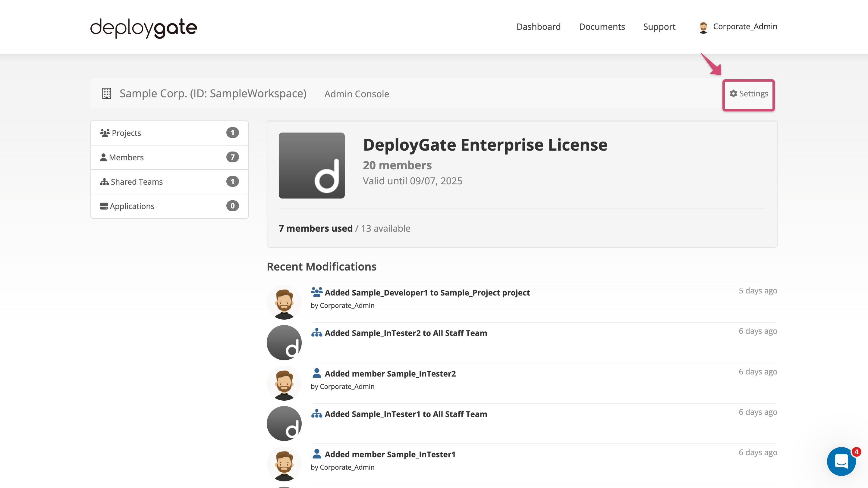Click avatar beside Added member Sample_InTester1

(284, 464)
